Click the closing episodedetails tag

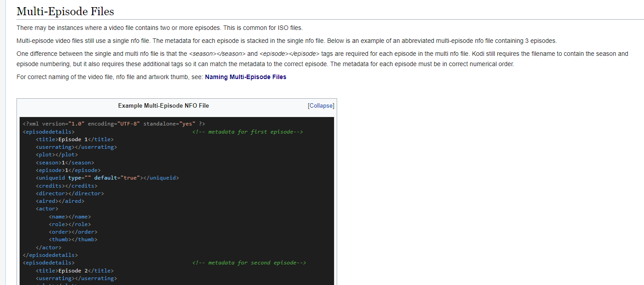coord(50,255)
